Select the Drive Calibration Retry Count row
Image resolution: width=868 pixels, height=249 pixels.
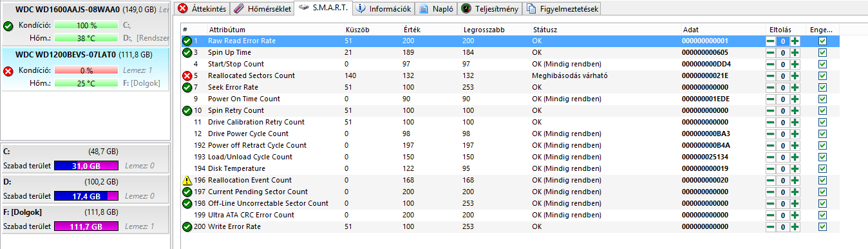tap(510, 122)
